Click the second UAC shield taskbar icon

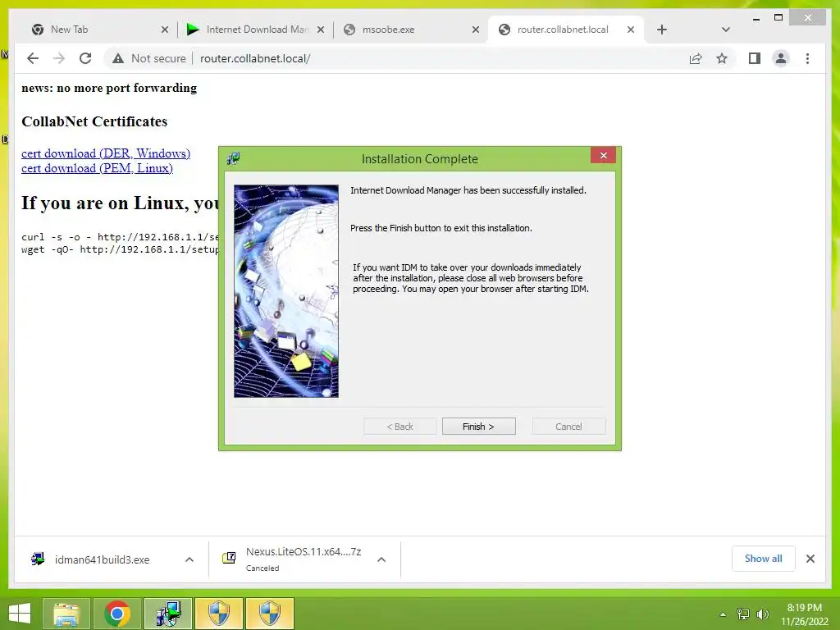(x=269, y=614)
